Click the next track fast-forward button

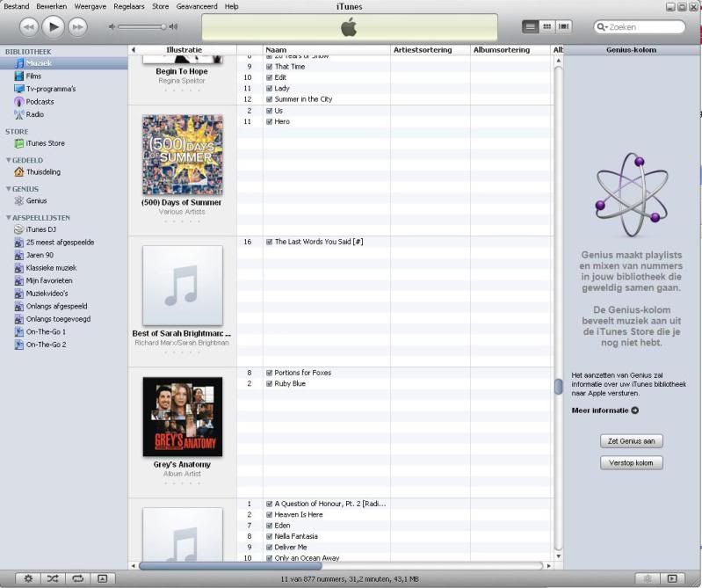(x=77, y=27)
